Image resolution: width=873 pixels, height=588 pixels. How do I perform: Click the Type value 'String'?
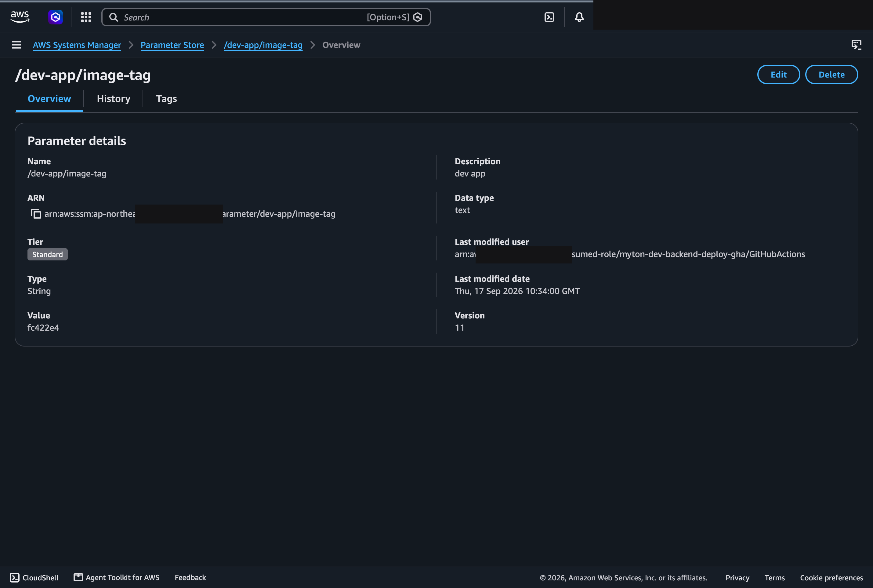pos(39,291)
